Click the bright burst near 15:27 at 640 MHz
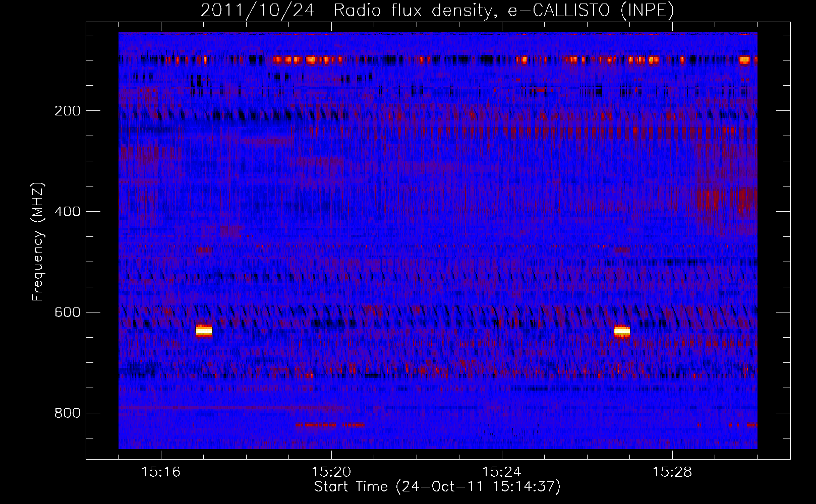 coord(622,331)
